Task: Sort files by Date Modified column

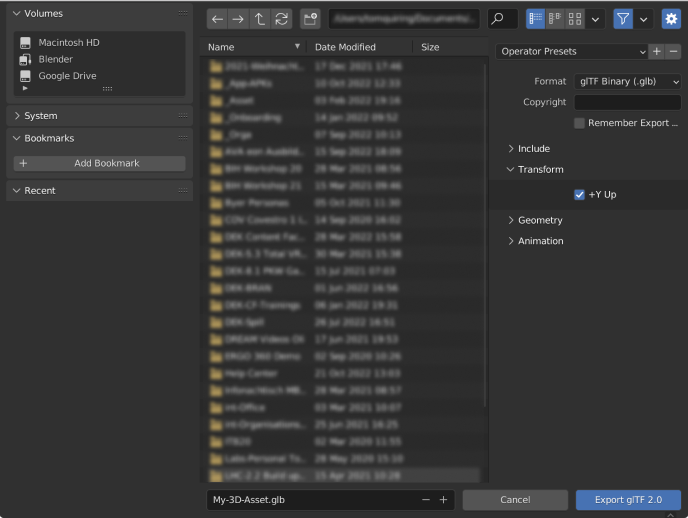Action: [345, 47]
